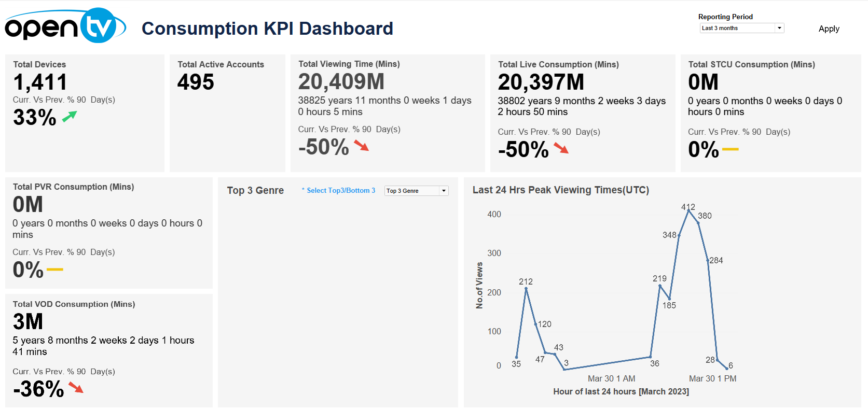Click yellow flat indicator in PVR Consumption card
The height and width of the screenshot is (410, 868).
tap(54, 270)
